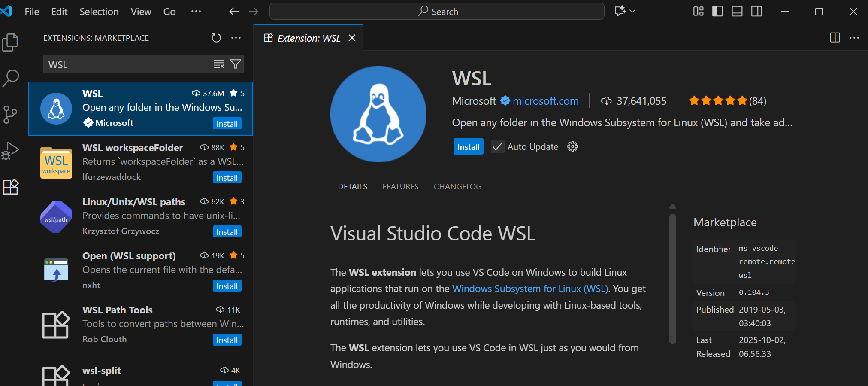
Task: Click the Extension: WSL tab
Action: [x=308, y=38]
